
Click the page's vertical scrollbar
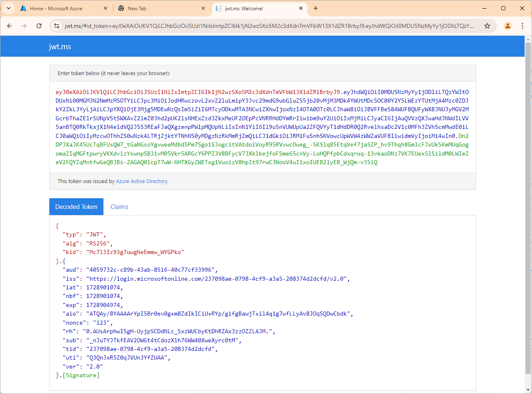tap(528, 205)
